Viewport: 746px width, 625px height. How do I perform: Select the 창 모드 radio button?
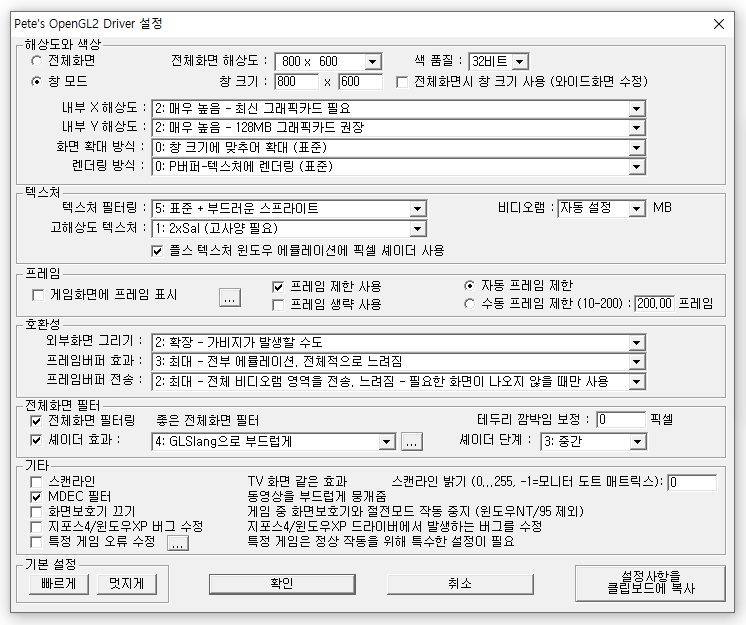[37, 82]
